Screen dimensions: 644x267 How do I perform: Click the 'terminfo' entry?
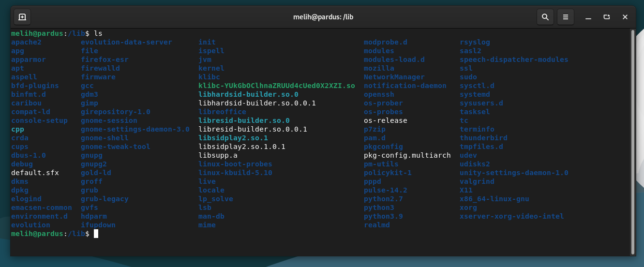click(477, 129)
